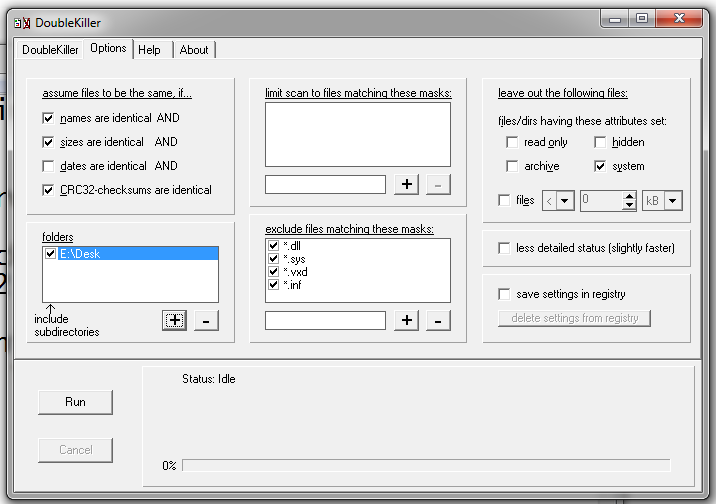Screen dimensions: 716x504
Task: Enable the 'files' size filter checkbox
Action: point(504,200)
